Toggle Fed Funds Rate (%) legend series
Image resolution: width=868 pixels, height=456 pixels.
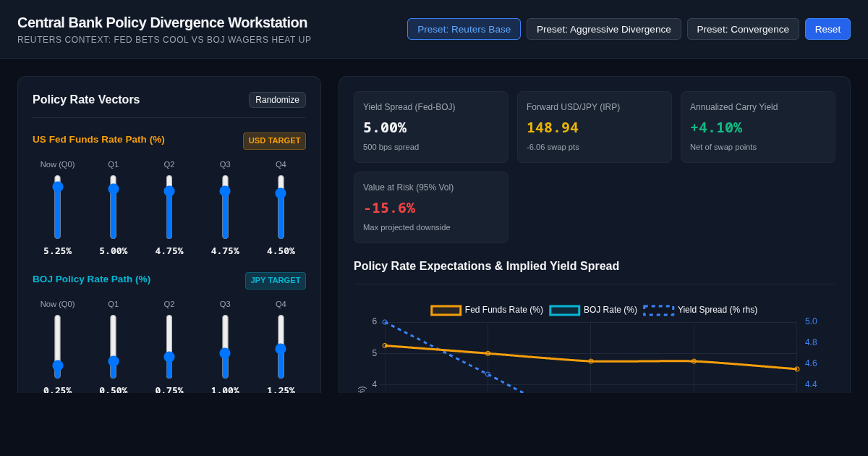(x=487, y=310)
